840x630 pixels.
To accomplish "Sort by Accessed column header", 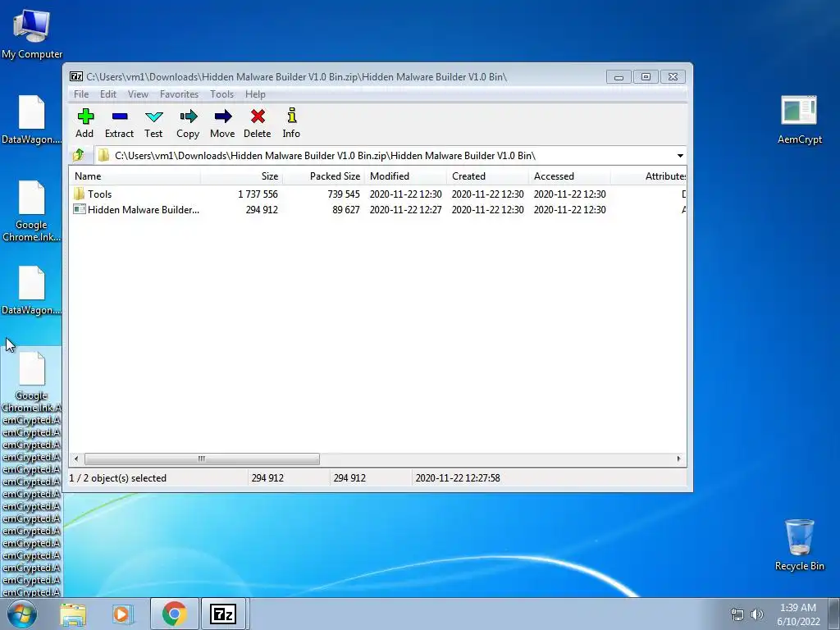I will point(569,176).
